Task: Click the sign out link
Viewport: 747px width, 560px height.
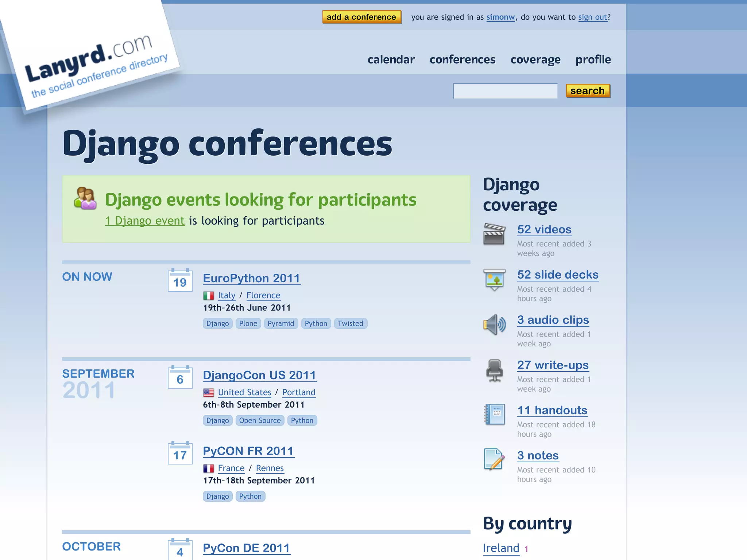Action: (592, 17)
